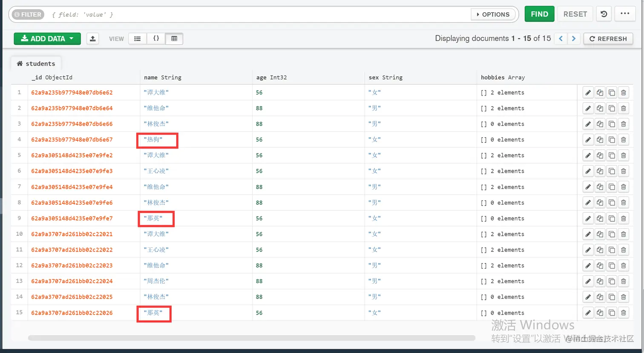Delete the document in row 9
The height and width of the screenshot is (353, 644).
624,219
